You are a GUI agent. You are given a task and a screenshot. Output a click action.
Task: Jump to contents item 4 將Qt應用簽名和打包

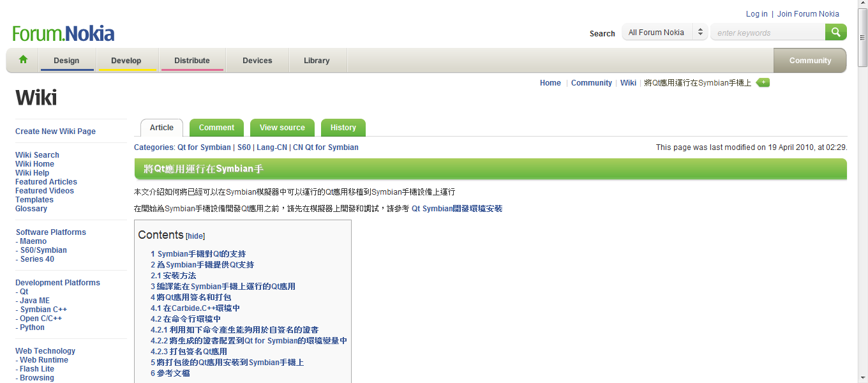pos(191,297)
